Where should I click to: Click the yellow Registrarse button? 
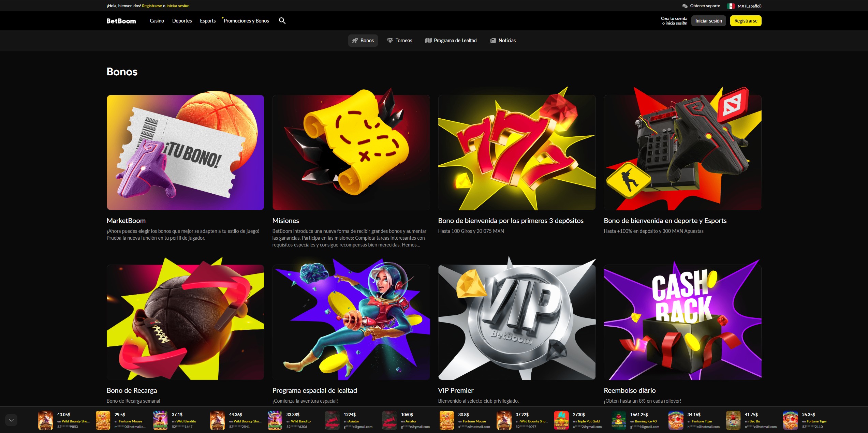point(746,21)
